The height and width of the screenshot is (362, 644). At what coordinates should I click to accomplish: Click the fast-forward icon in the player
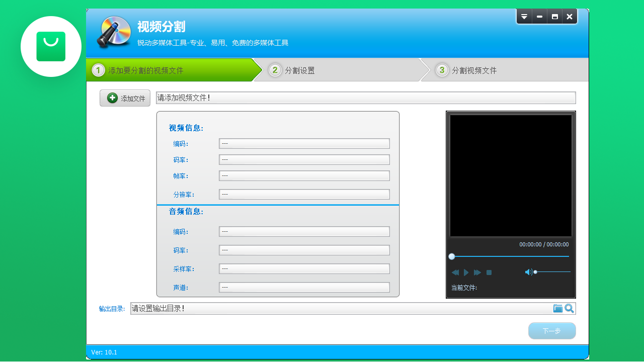click(x=477, y=272)
